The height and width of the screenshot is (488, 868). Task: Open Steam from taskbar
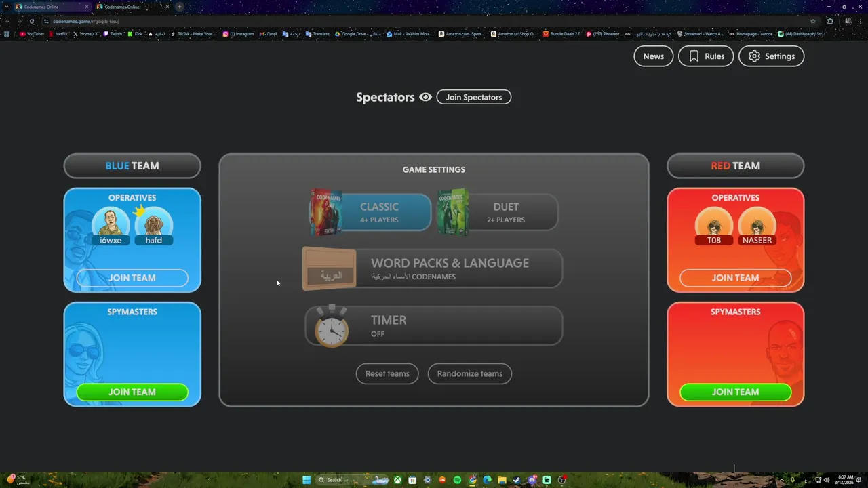[x=517, y=480]
